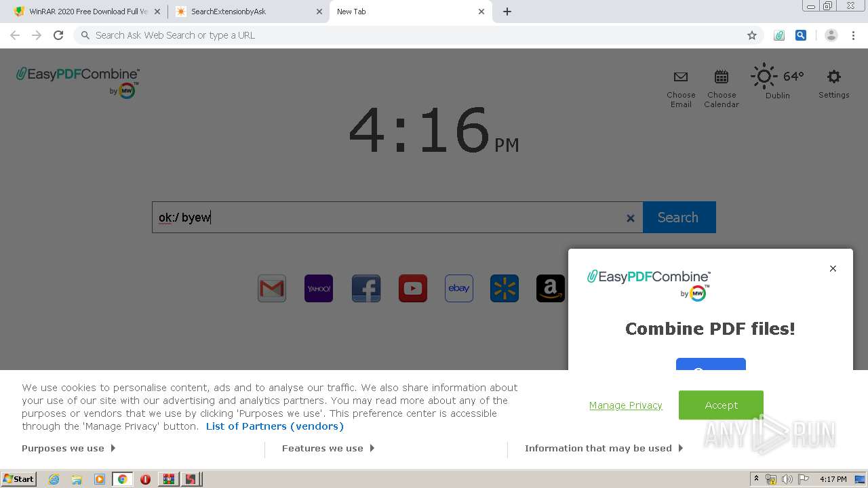Open the Walmart shortcut icon
The width and height of the screenshot is (868, 488).
505,288
